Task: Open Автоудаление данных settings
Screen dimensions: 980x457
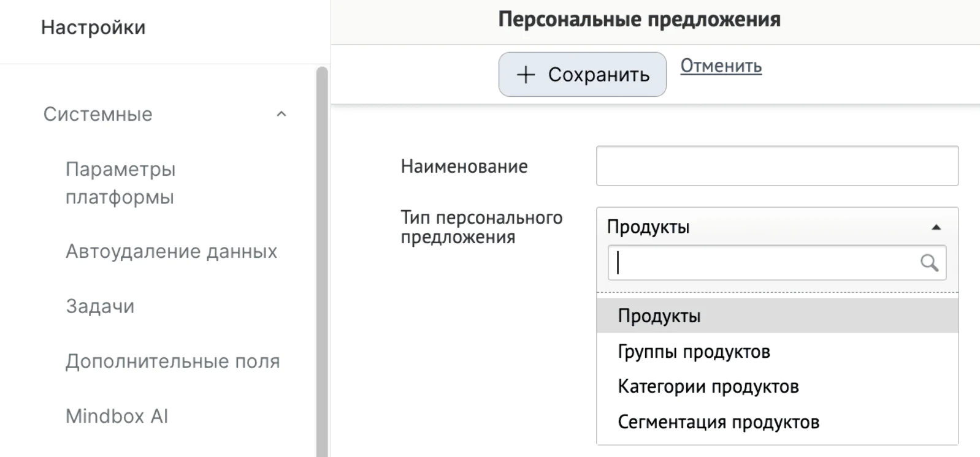Action: point(172,251)
